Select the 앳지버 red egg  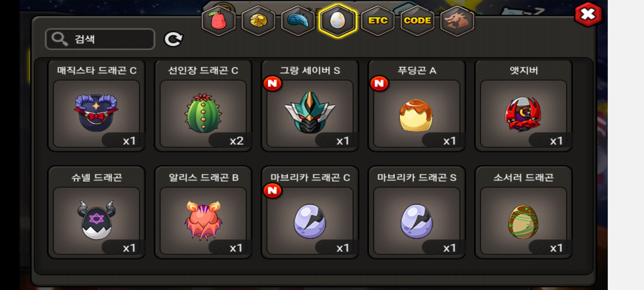[524, 106]
